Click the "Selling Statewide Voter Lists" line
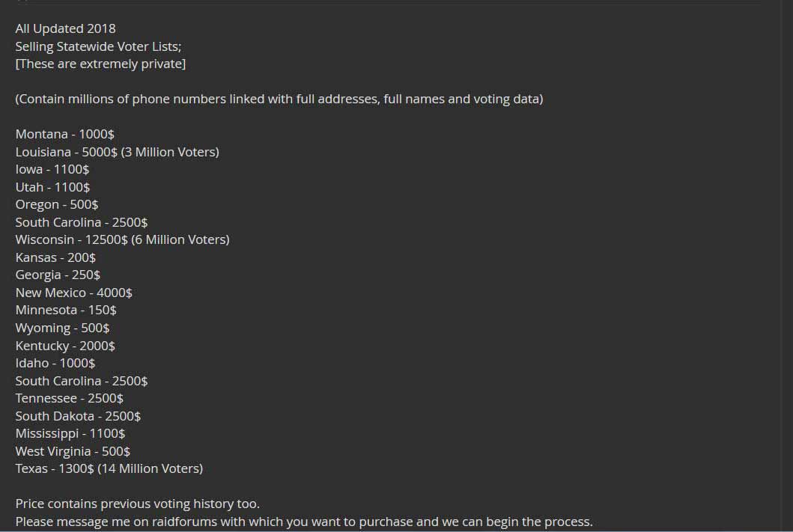The width and height of the screenshot is (793, 532). click(x=98, y=46)
